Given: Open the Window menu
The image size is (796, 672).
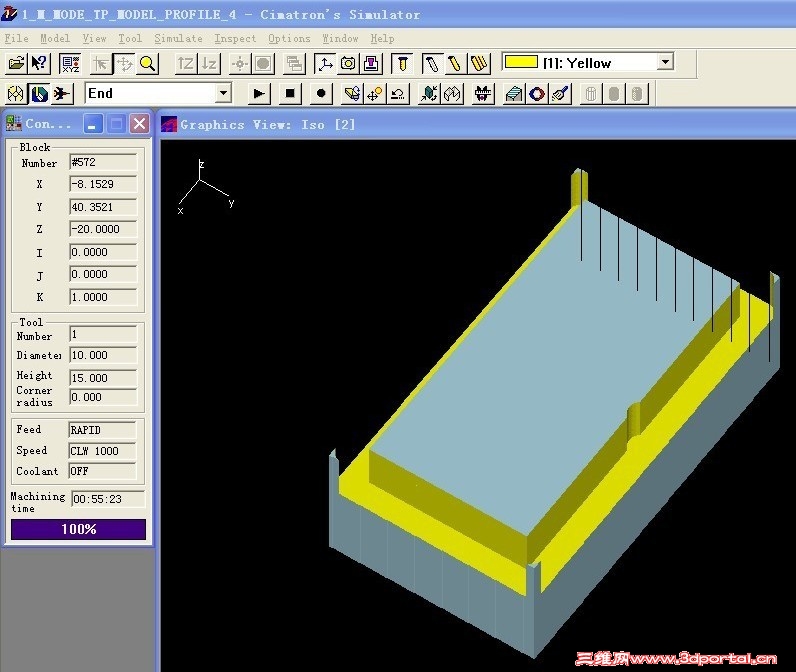Looking at the screenshot, I should click(340, 39).
